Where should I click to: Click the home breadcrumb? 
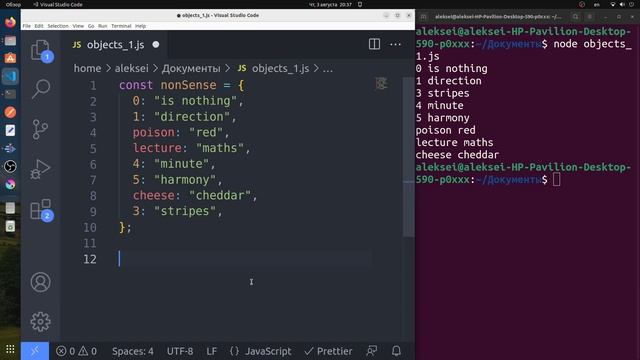click(x=87, y=68)
